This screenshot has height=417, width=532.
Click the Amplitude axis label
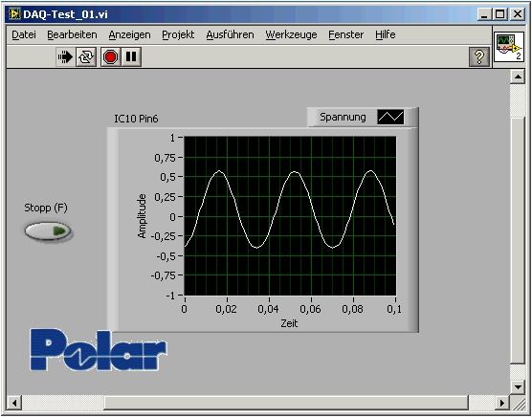click(x=142, y=216)
